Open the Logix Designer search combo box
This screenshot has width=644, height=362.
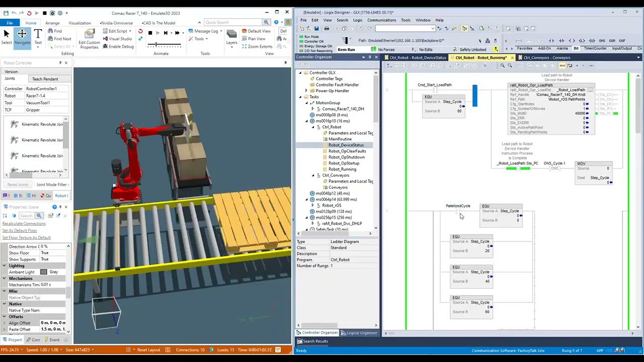(x=405, y=29)
